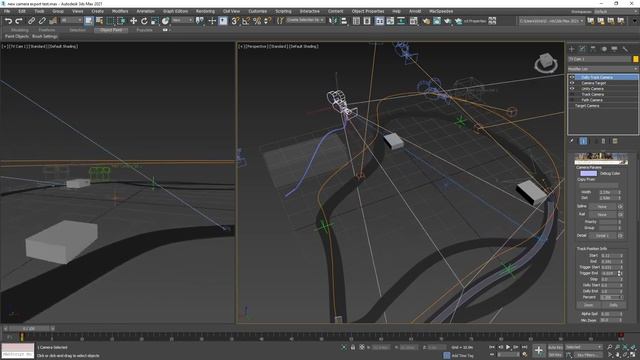
Task: Click the Path Camera modifier entry
Action: coord(592,100)
